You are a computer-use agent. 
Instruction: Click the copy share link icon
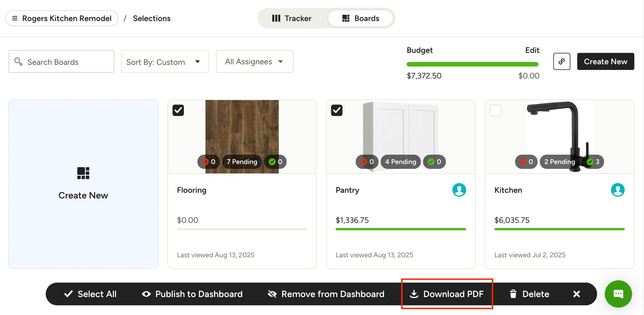(562, 61)
